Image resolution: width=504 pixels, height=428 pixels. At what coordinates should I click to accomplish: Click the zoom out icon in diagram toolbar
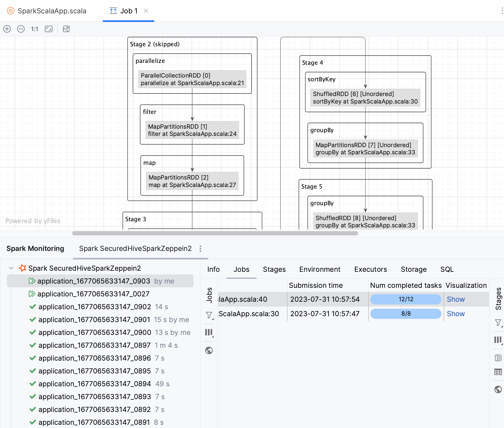coord(21,29)
